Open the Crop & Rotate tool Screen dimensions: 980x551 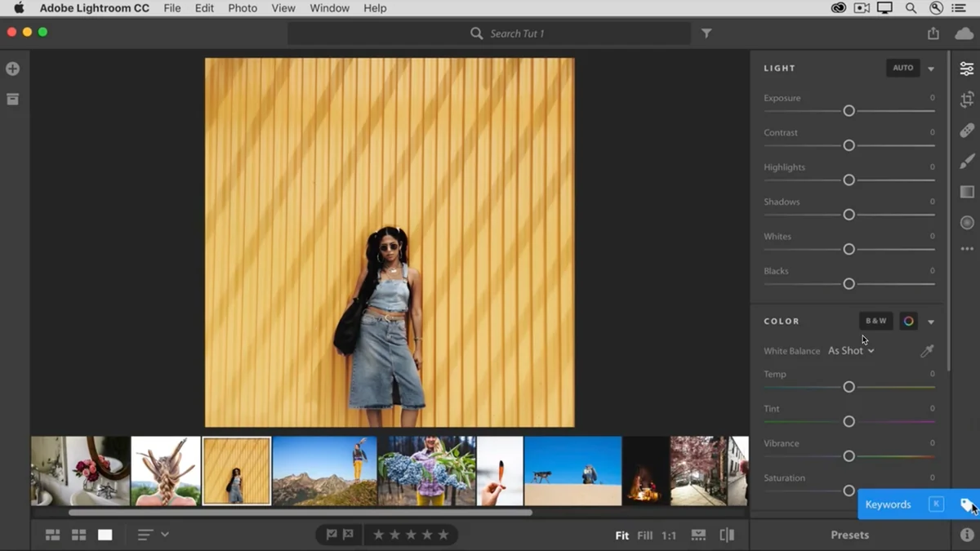coord(967,100)
